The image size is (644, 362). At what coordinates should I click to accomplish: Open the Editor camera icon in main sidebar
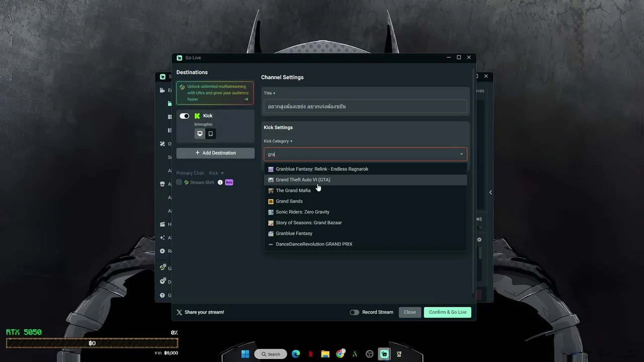click(163, 90)
